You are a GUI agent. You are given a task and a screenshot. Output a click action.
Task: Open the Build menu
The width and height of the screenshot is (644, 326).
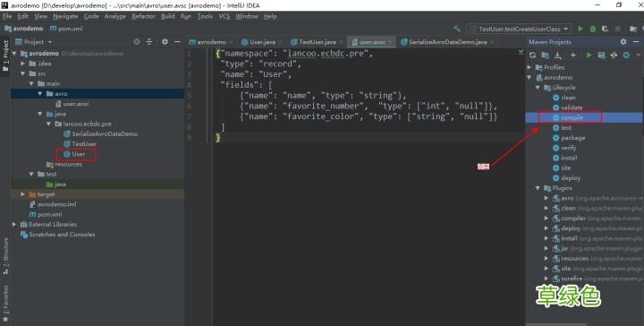167,16
